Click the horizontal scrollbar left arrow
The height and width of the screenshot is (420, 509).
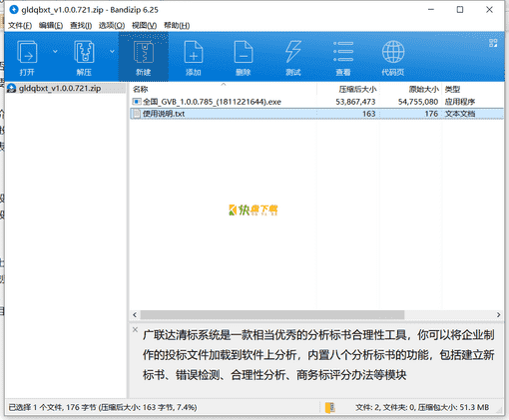click(135, 315)
